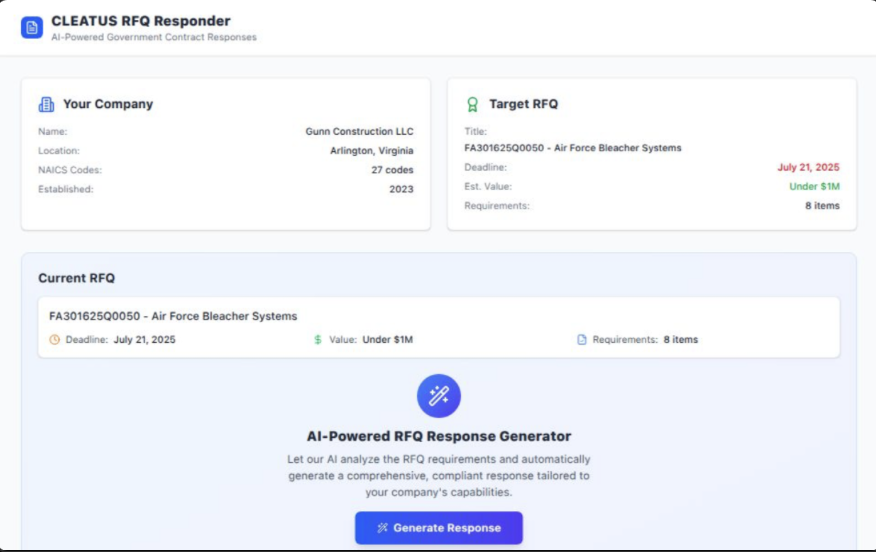Viewport: 876px width, 552px height.
Task: Click the Requirements label in Target RFQ card
Action: click(497, 206)
